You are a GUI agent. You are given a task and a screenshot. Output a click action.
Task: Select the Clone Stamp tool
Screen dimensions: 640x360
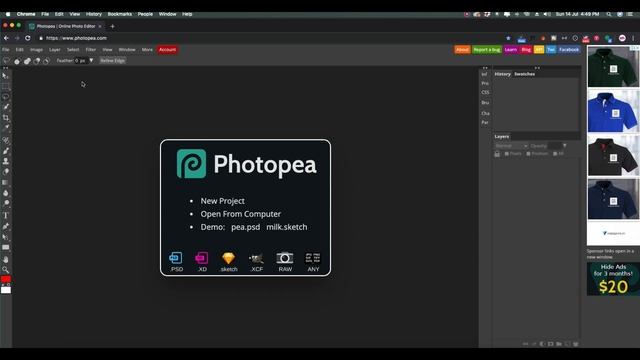point(6,161)
